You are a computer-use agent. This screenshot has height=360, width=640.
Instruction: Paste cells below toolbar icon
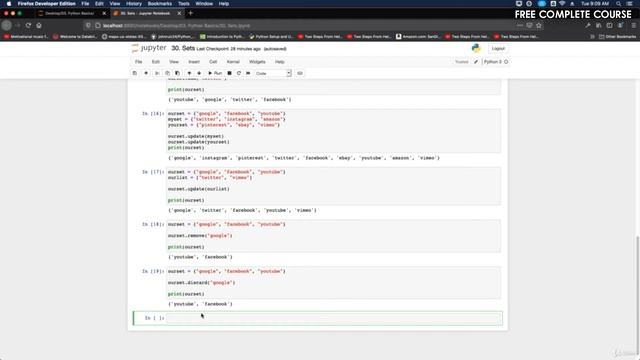(177, 73)
